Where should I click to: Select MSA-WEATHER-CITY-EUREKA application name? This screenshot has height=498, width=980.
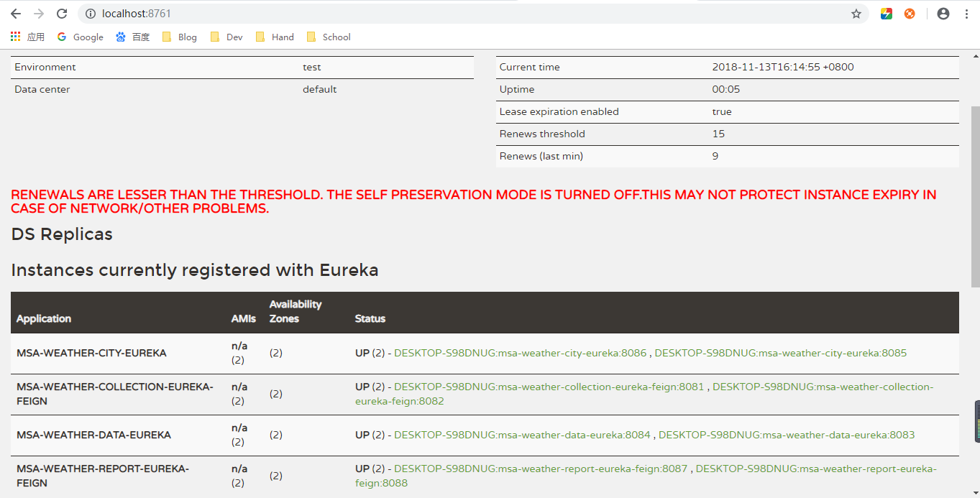tap(91, 353)
